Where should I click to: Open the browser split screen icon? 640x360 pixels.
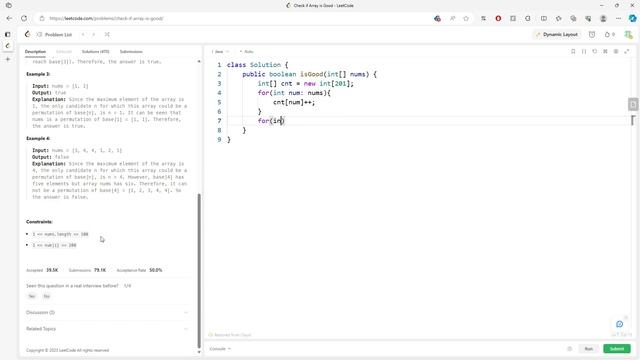click(x=544, y=18)
